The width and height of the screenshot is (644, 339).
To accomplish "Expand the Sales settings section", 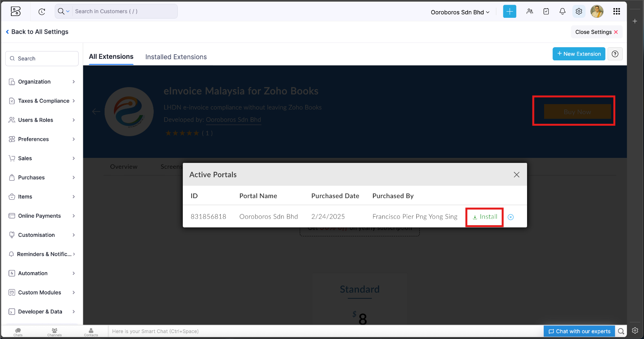I will point(42,158).
